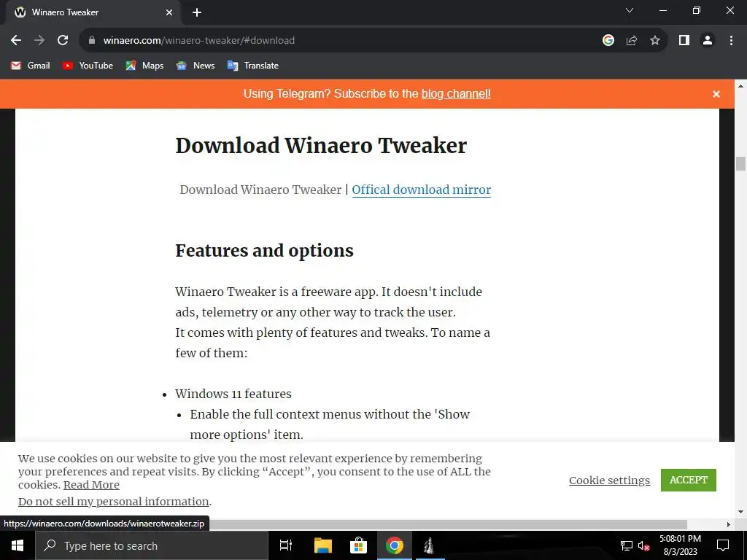The width and height of the screenshot is (747, 560).
Task: Open the chess-piece taskbar app
Action: tap(429, 545)
